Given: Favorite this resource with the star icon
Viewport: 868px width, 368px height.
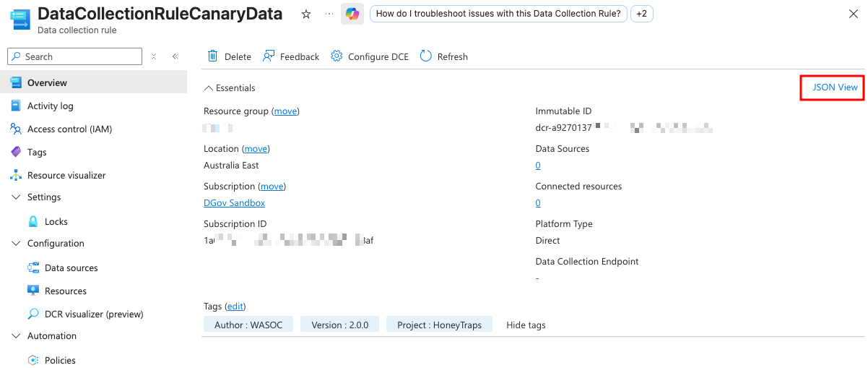Looking at the screenshot, I should coord(306,14).
